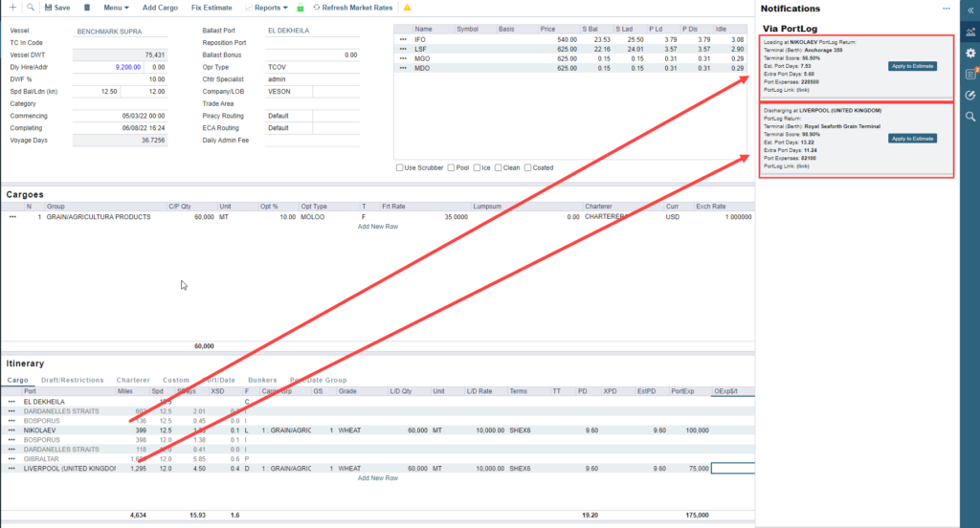Click the Save toolbar button
Screen dimensions: 980x528
57,8
